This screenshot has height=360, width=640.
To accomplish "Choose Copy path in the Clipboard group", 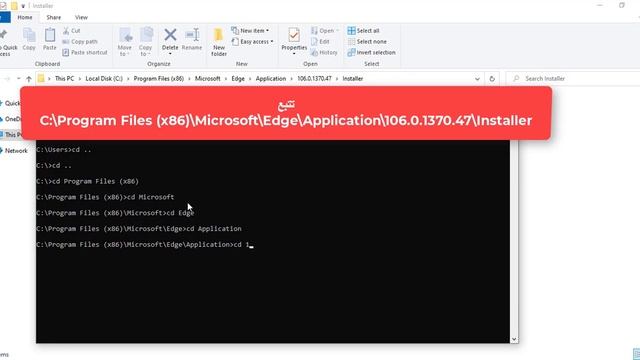I will click(x=80, y=42).
